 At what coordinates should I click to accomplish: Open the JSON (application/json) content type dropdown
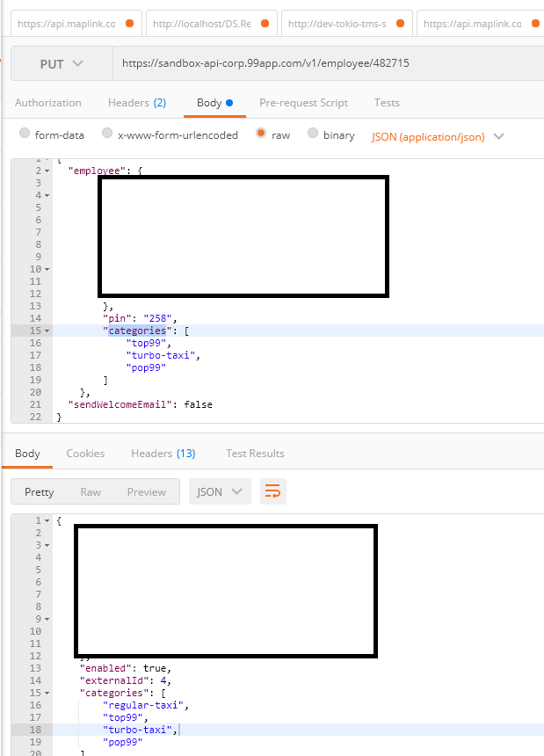pos(438,137)
